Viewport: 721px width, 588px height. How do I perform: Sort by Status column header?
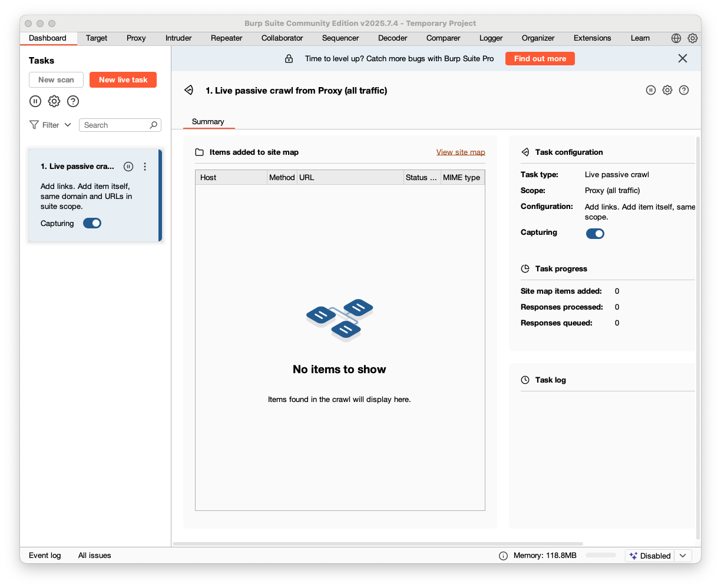coord(422,177)
